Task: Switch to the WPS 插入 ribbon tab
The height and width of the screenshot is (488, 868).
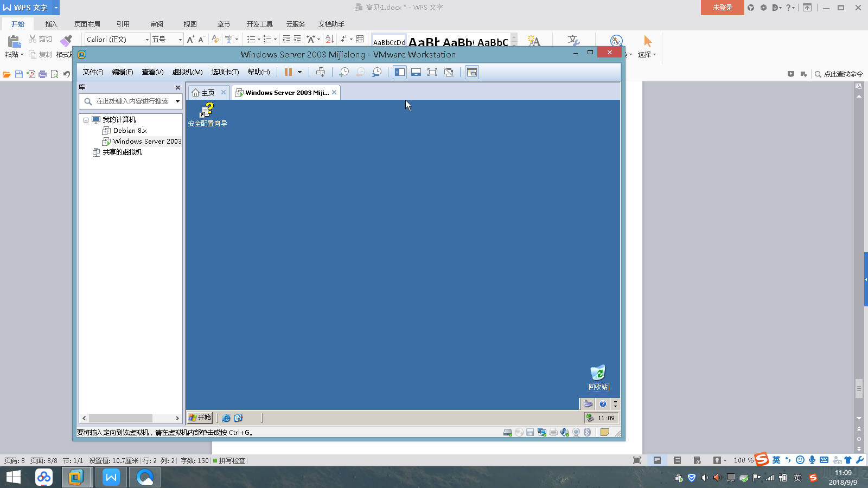Action: coord(51,24)
